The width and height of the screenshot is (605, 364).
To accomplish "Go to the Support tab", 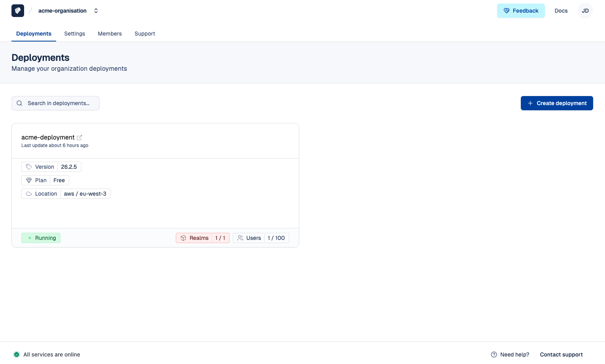I will pyautogui.click(x=145, y=34).
